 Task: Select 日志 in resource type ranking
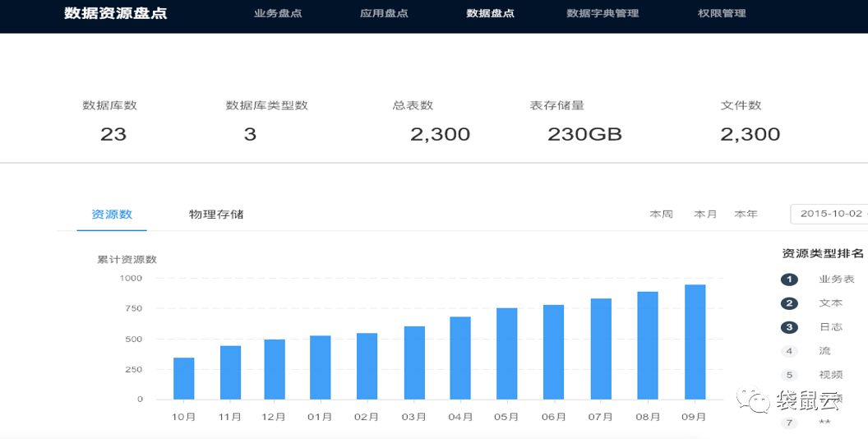tap(831, 327)
